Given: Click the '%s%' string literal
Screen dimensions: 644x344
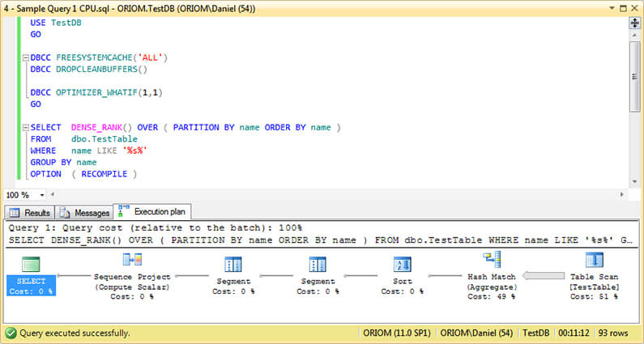Looking at the screenshot, I should pos(134,151).
